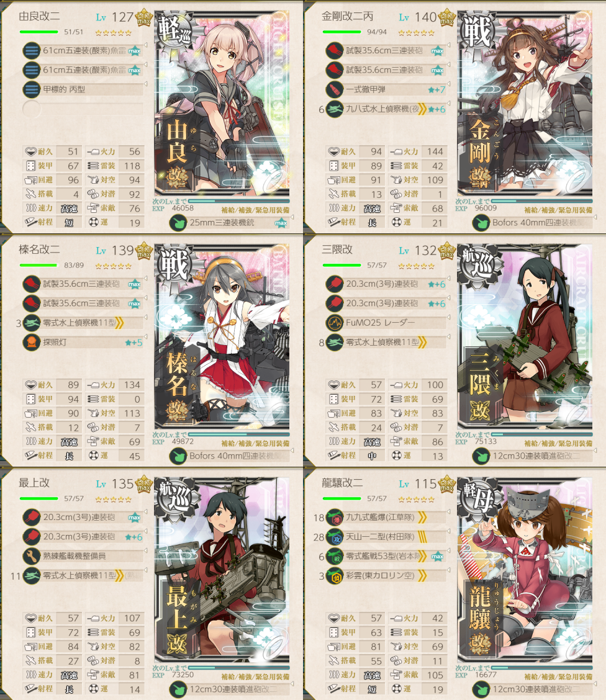
Task: Click Ryuujou's 天山一二型(村田隊) torpedo bomber icon
Action: point(334,537)
